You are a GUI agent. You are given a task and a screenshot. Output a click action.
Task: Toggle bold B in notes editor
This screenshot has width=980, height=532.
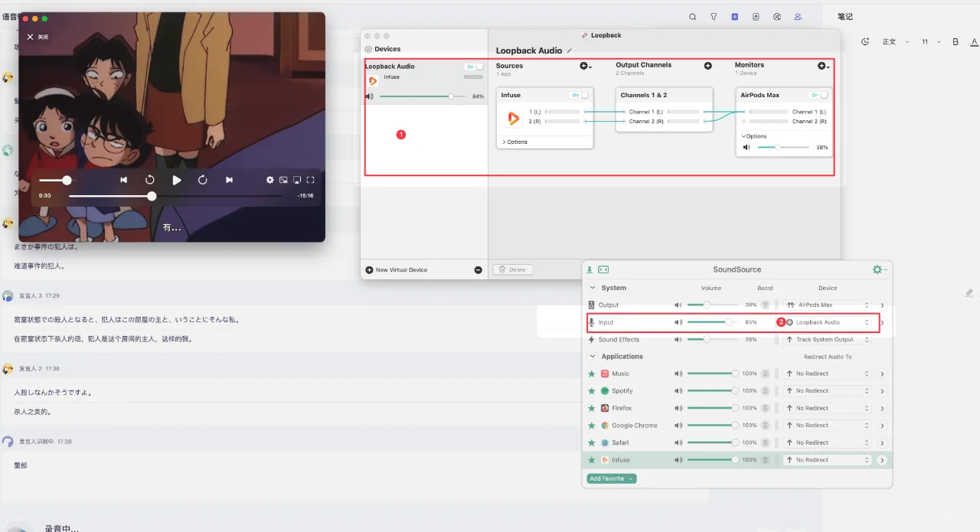(x=955, y=42)
